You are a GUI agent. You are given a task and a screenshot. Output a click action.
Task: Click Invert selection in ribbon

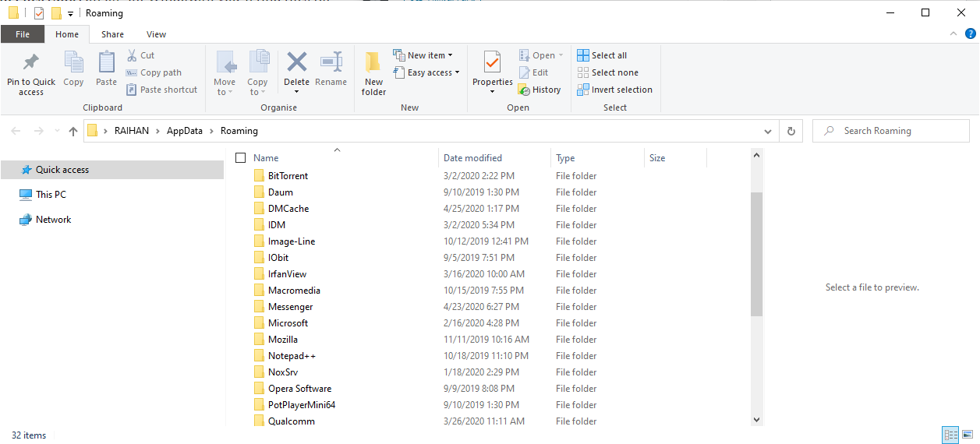click(x=614, y=90)
